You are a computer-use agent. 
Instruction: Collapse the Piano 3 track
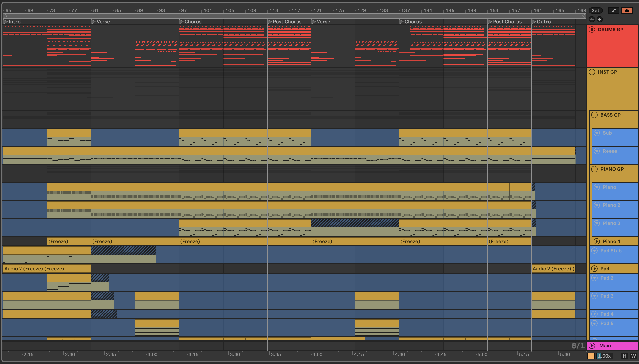tap(597, 223)
